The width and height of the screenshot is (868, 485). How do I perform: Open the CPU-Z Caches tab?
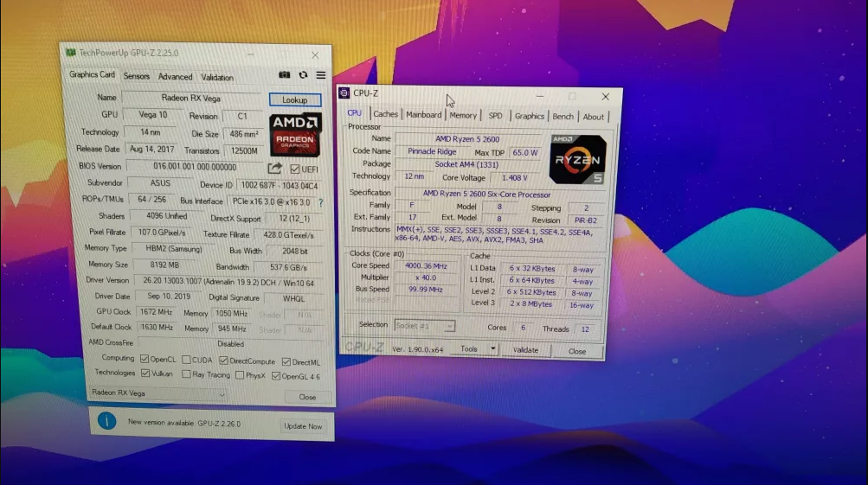385,114
